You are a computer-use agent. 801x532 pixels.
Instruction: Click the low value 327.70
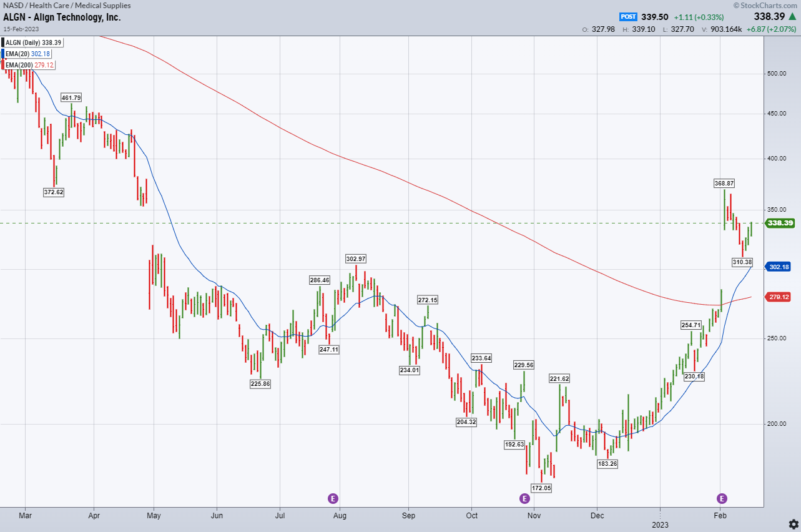coord(682,29)
